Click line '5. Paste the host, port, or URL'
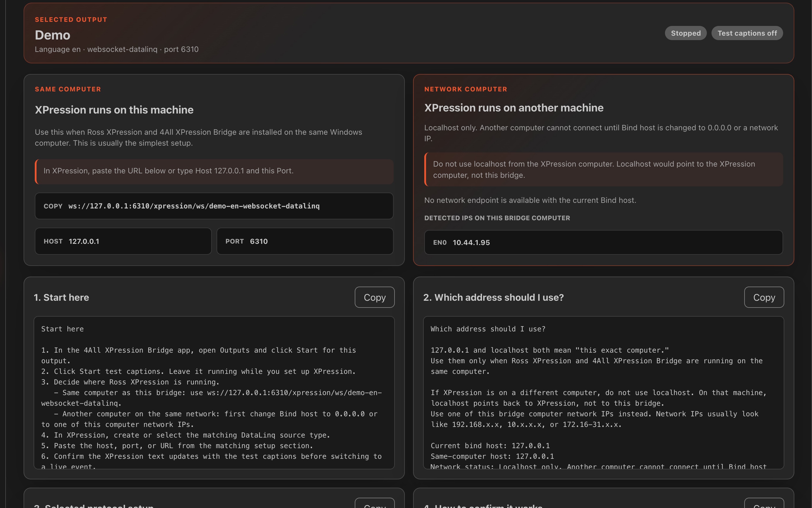 [177, 445]
